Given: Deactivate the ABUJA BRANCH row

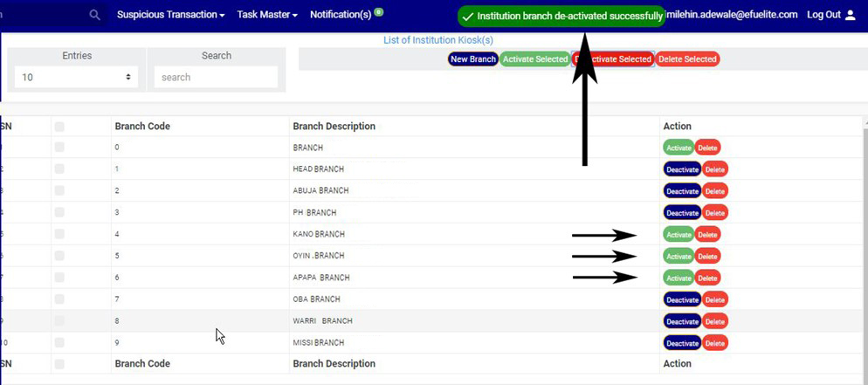Looking at the screenshot, I should 682,191.
